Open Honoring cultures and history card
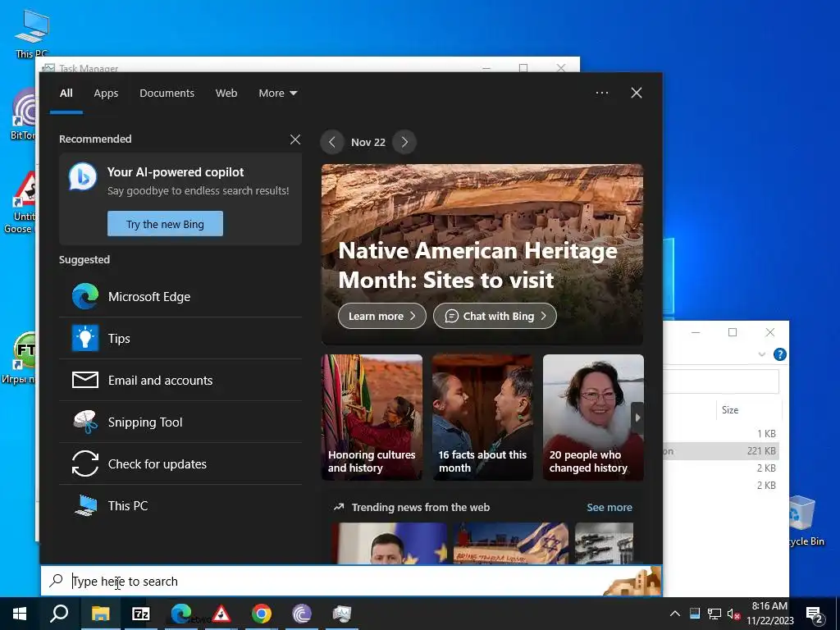The image size is (840, 630). [372, 418]
